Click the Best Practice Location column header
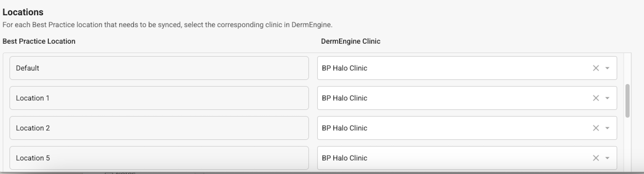 [x=39, y=41]
